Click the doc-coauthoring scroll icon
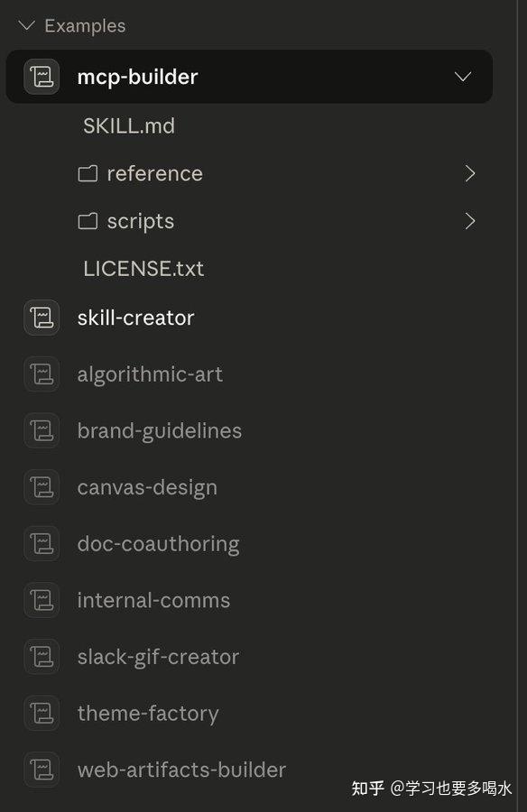The width and height of the screenshot is (527, 812). point(42,543)
